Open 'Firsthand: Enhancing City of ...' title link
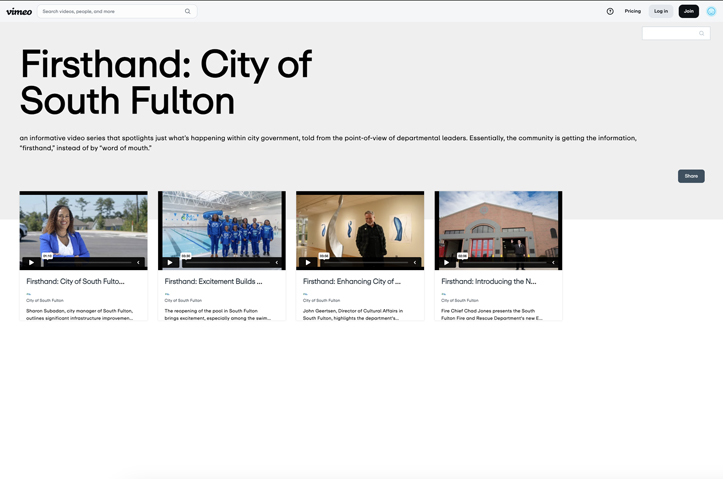The height and width of the screenshot is (479, 723). (x=352, y=281)
